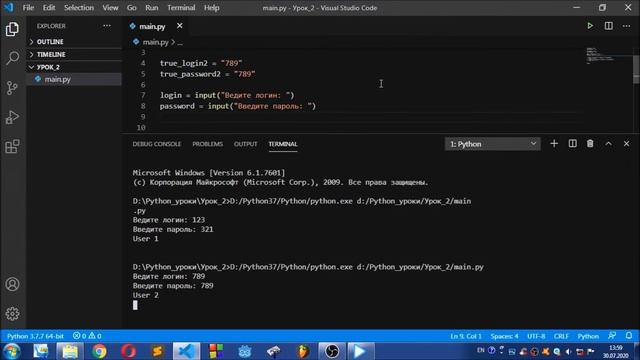
Task: Click Ln 9, Col 1 in status bar
Action: (466, 336)
